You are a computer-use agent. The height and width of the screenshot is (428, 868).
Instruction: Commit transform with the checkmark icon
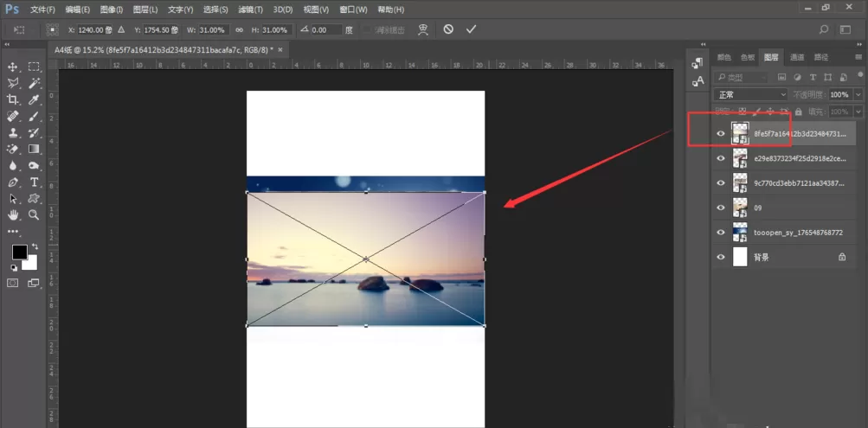471,29
